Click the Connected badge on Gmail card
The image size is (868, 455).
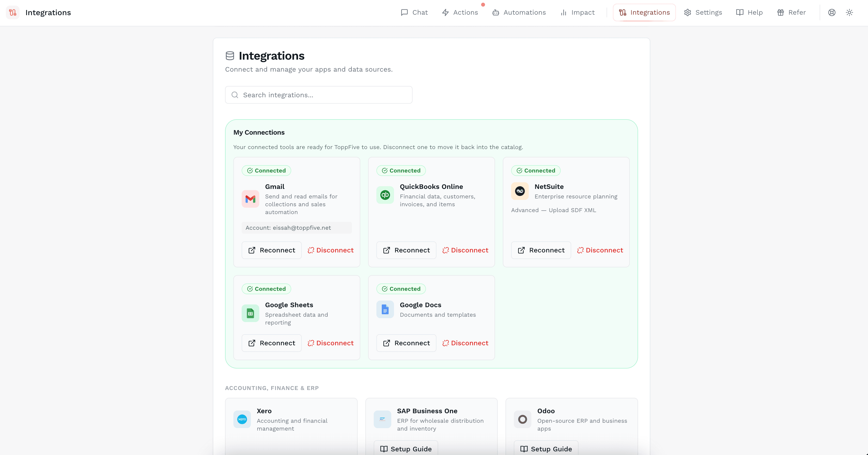266,171
